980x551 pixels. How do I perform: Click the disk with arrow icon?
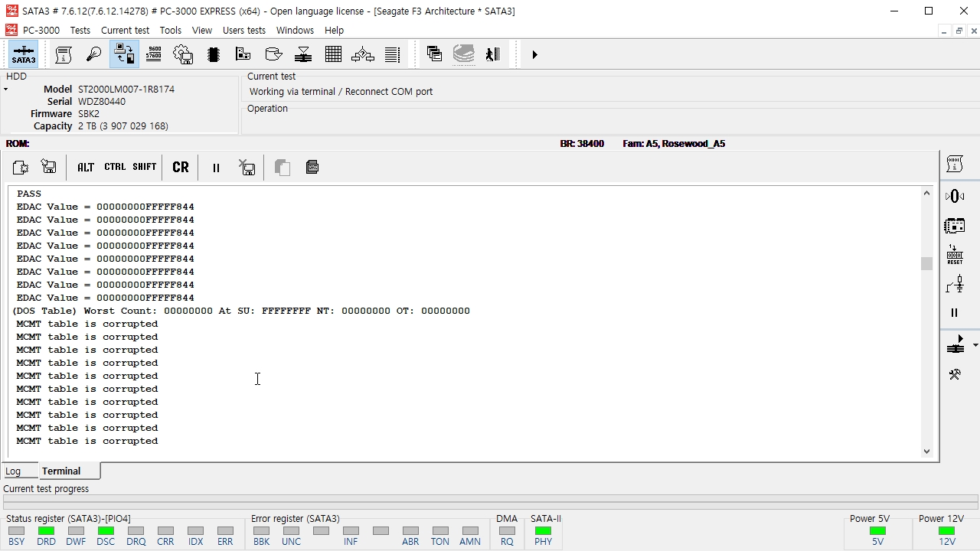273,54
